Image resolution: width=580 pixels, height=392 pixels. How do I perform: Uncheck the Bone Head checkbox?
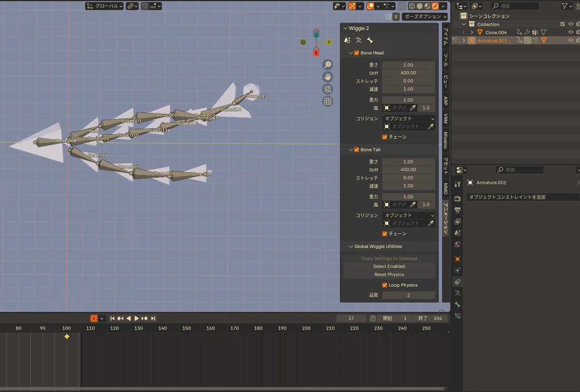point(357,53)
